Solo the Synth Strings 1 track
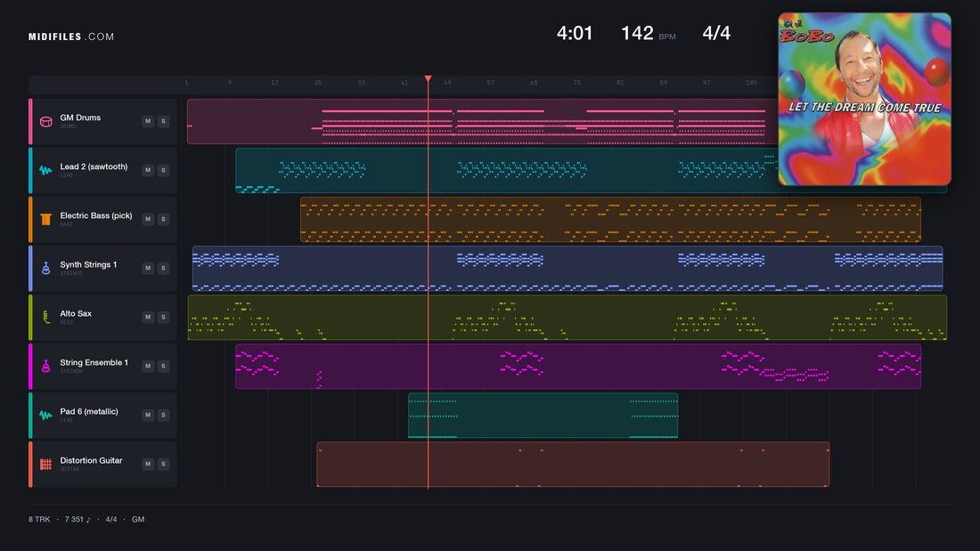 tap(163, 268)
